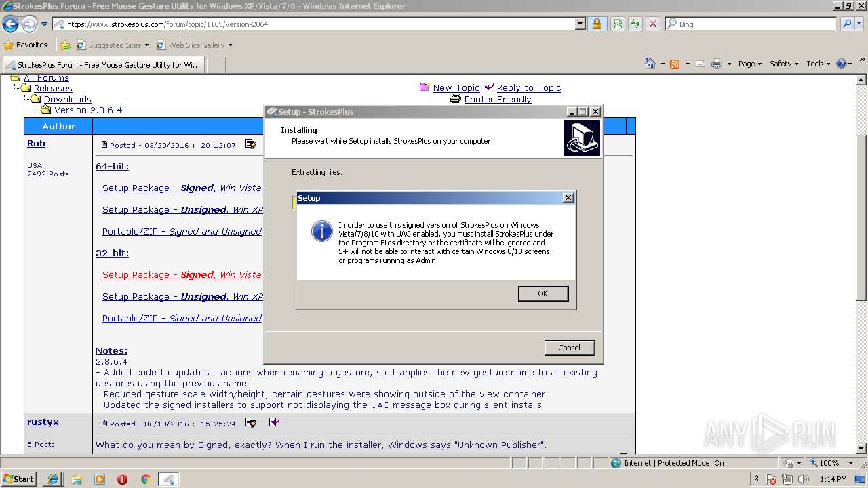Click the Reply to Topic link
Viewport: 868px width, 488px height.
pyautogui.click(x=528, y=87)
